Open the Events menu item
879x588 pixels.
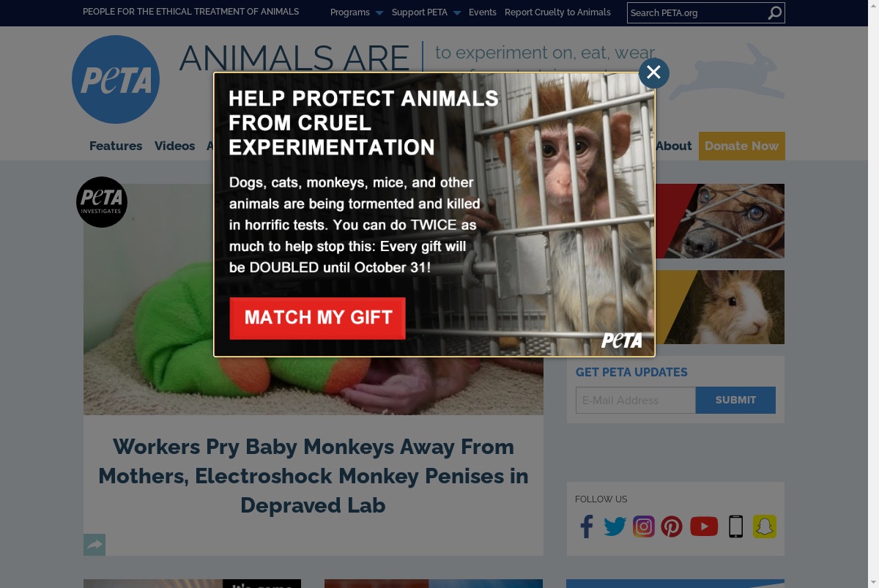point(483,12)
